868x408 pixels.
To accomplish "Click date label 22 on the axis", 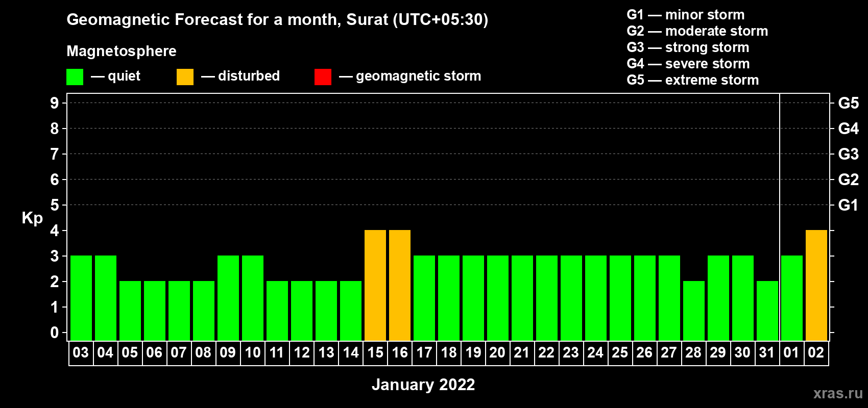I will pyautogui.click(x=546, y=353).
